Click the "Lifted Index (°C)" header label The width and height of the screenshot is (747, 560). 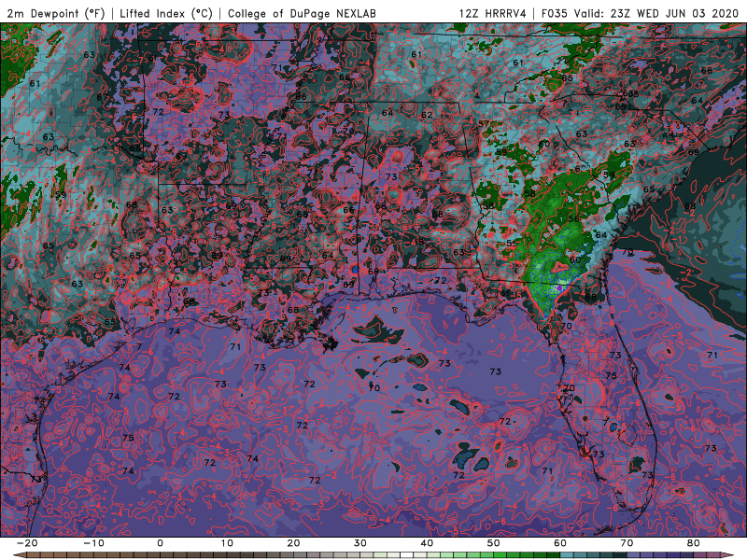coord(166,13)
